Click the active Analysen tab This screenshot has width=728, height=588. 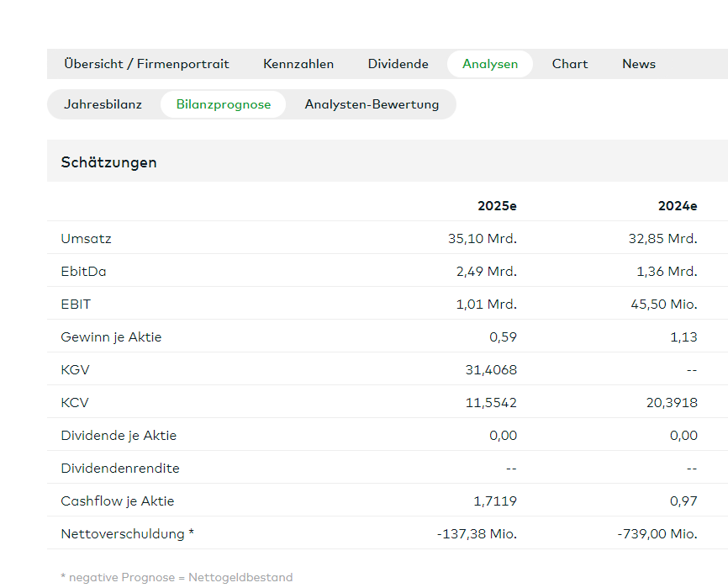point(490,64)
